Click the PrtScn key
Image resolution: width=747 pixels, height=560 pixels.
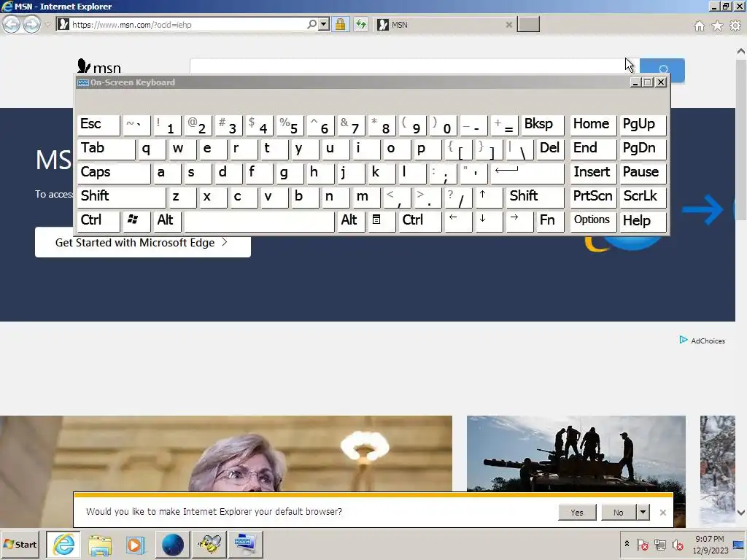[x=593, y=197]
